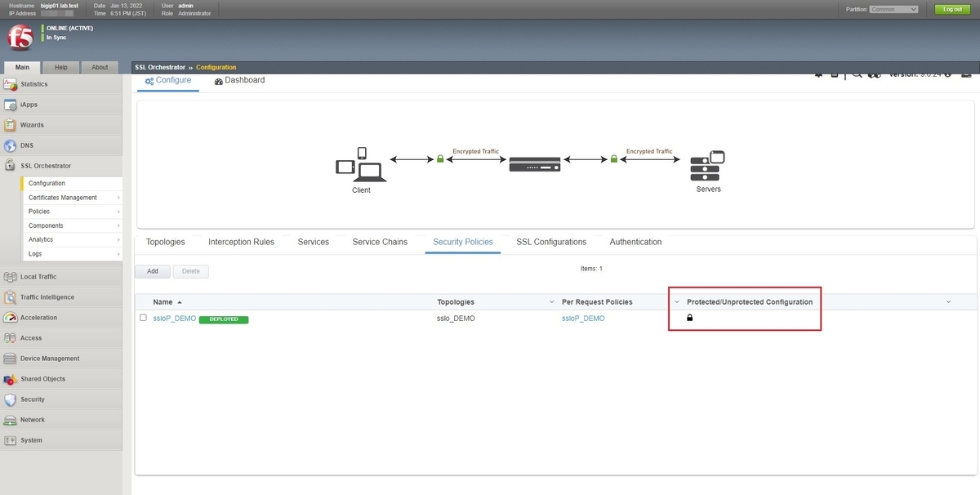Sort by the Name column header

point(163,302)
